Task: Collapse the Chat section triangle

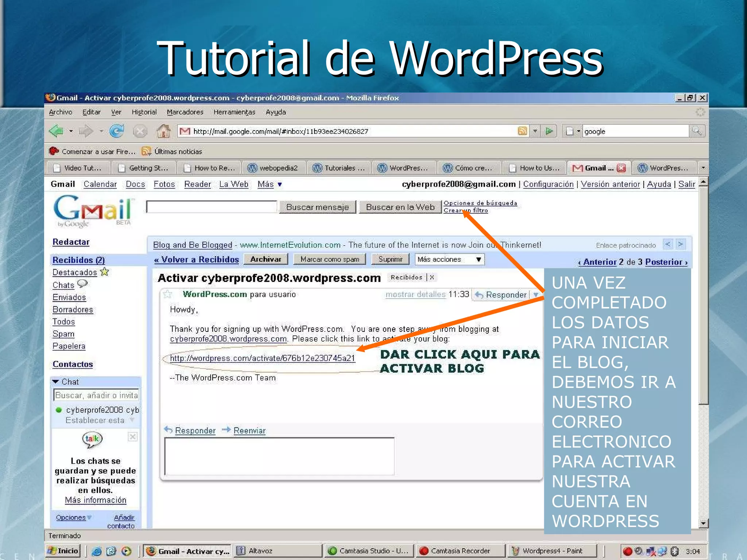Action: (56, 382)
